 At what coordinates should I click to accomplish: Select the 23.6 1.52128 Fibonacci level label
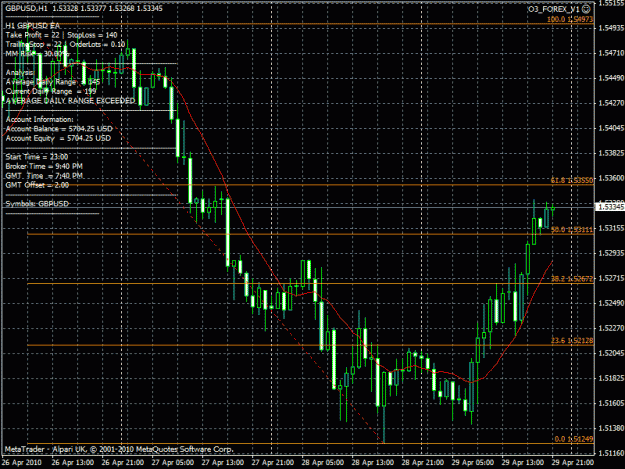coord(572,341)
